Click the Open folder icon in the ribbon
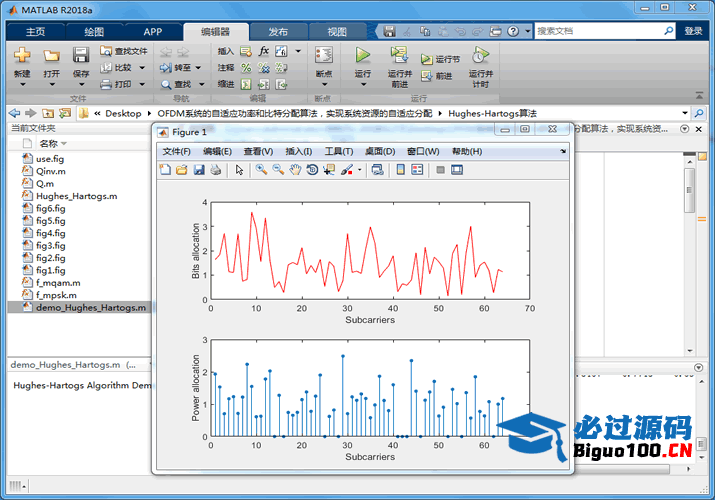The width and height of the screenshot is (715, 500). click(x=52, y=56)
